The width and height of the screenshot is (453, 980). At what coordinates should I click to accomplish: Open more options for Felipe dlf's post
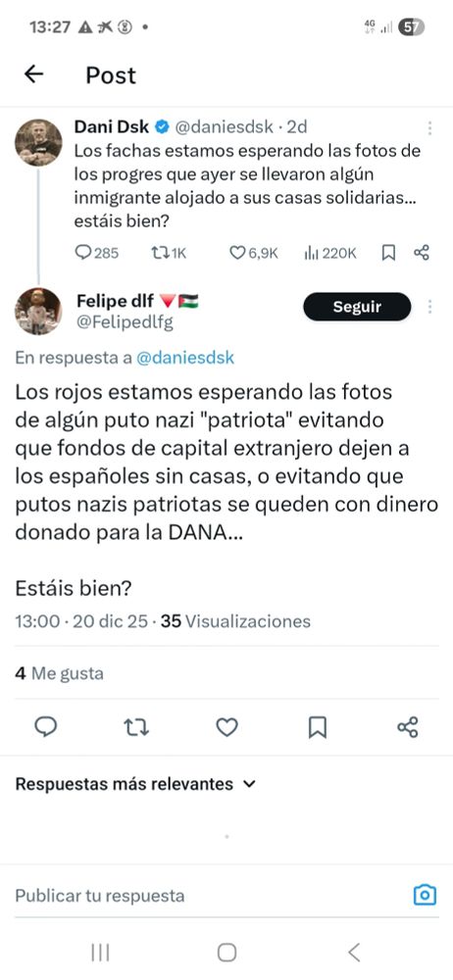[x=429, y=307]
